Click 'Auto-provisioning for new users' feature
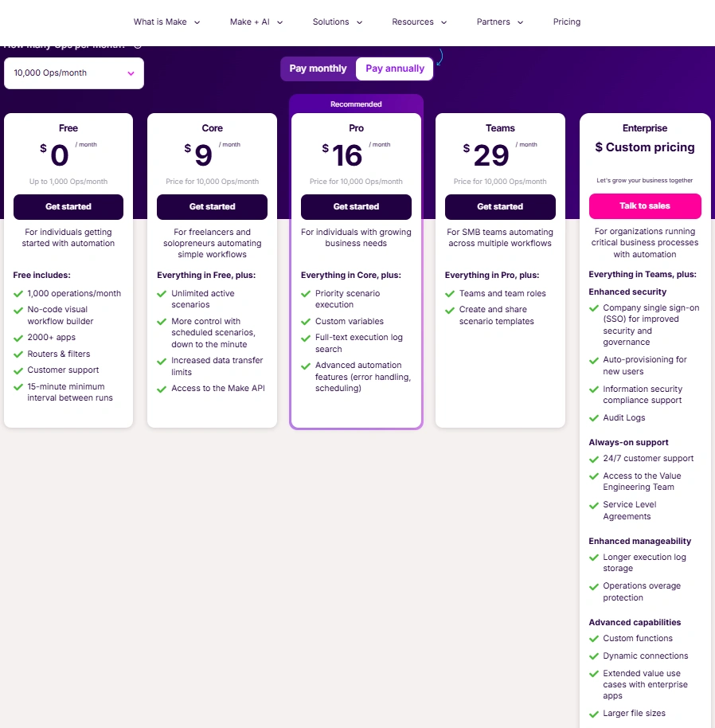This screenshot has height=728, width=715. (x=645, y=366)
